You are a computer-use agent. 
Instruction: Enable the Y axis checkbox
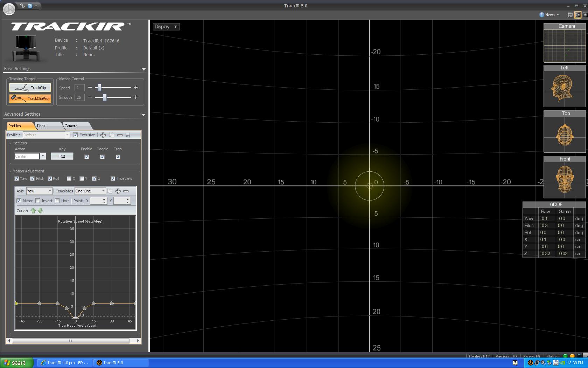[82, 178]
